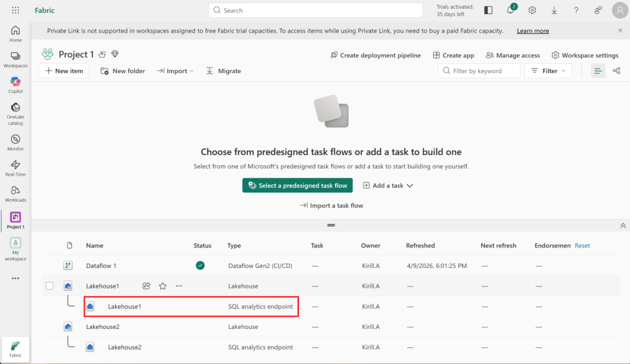Click the Filter by keyword field
630x364 pixels.
click(x=479, y=71)
